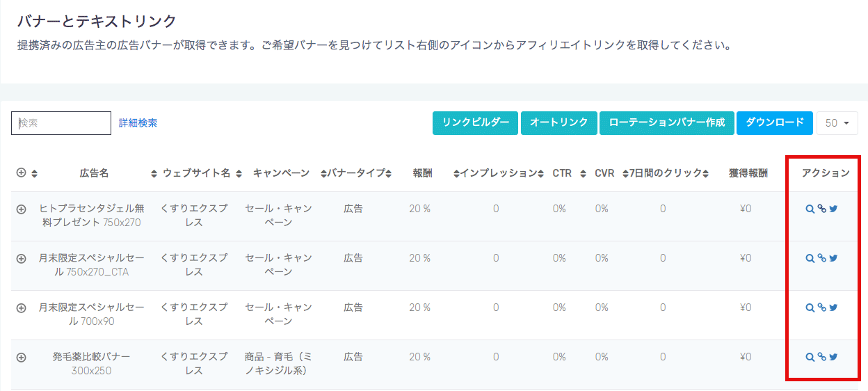This screenshot has width=868, height=391.
Task: Click link icon for 月末限定スペシャルセール 750x270_CTA
Action: click(x=821, y=258)
